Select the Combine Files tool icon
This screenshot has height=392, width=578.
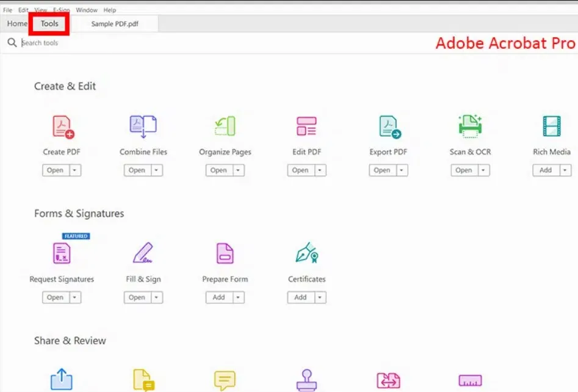143,126
